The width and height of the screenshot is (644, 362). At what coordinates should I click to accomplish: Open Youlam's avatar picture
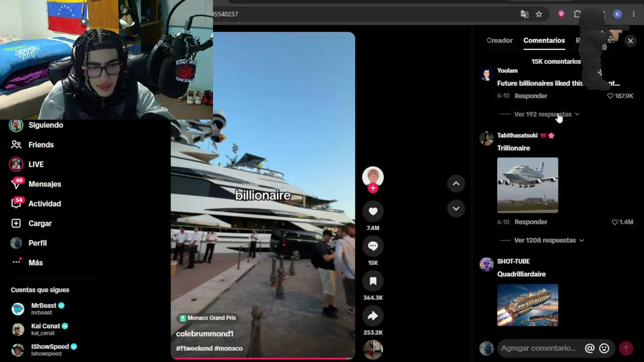[486, 74]
